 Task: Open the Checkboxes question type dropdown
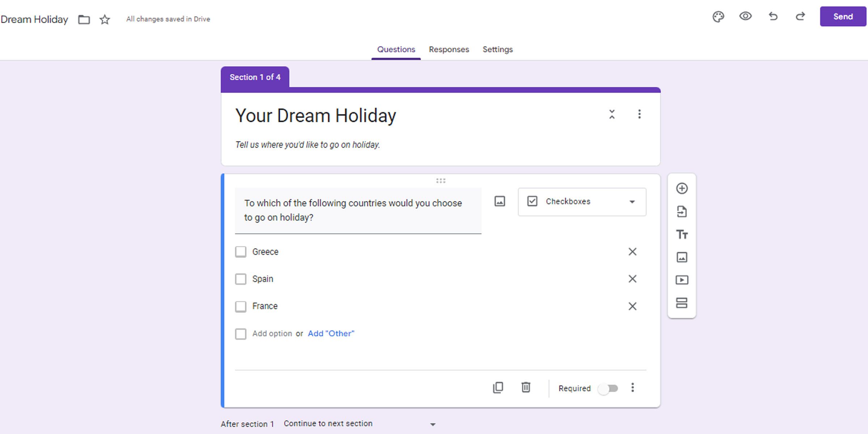[x=582, y=201]
